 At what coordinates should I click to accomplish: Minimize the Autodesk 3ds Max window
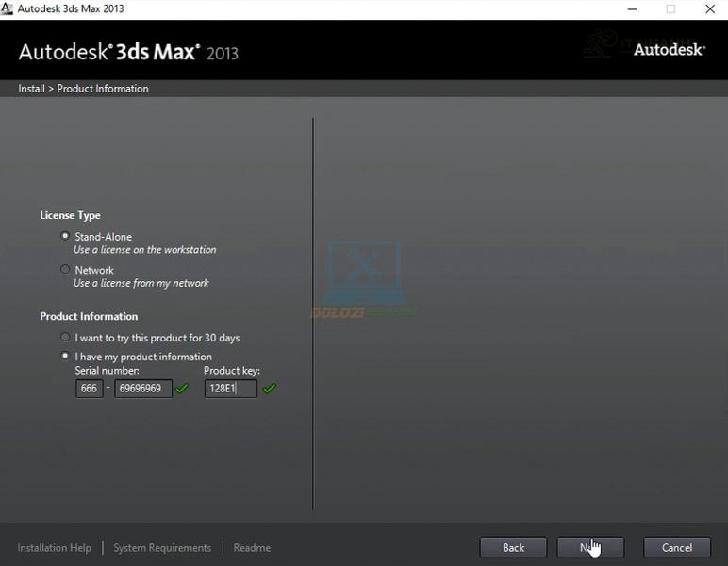(x=632, y=8)
